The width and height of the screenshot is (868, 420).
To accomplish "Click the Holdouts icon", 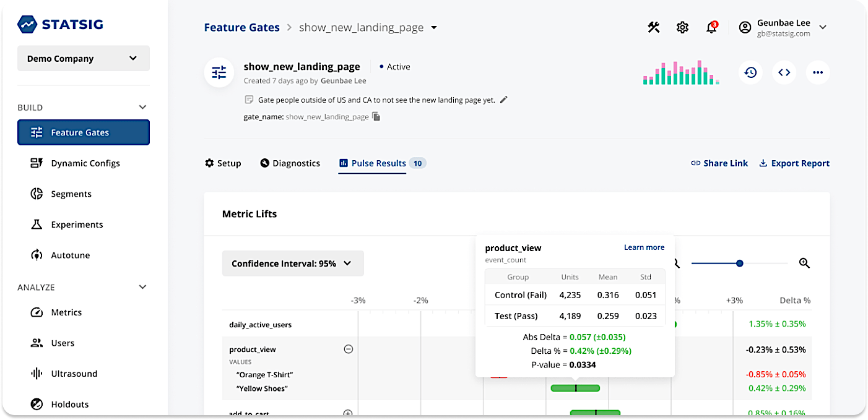I will coord(37,404).
